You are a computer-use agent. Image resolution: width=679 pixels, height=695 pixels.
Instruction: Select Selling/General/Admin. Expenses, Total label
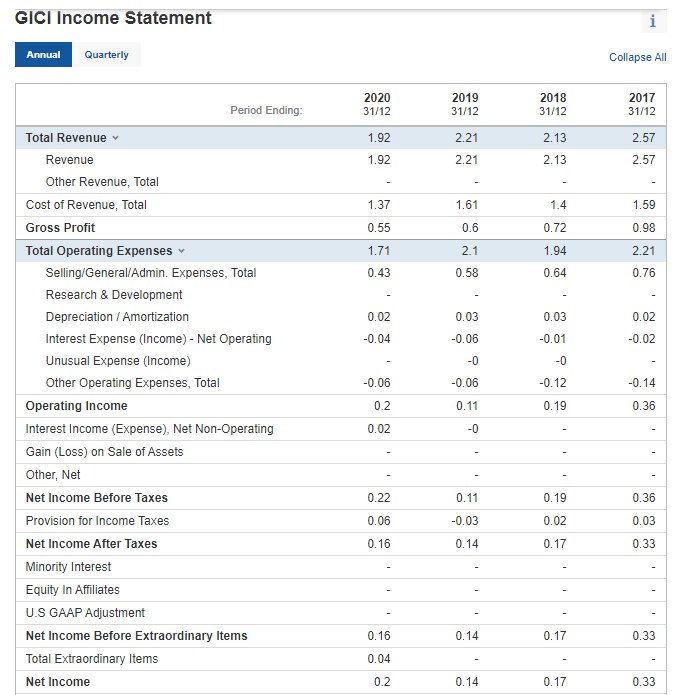pyautogui.click(x=151, y=273)
